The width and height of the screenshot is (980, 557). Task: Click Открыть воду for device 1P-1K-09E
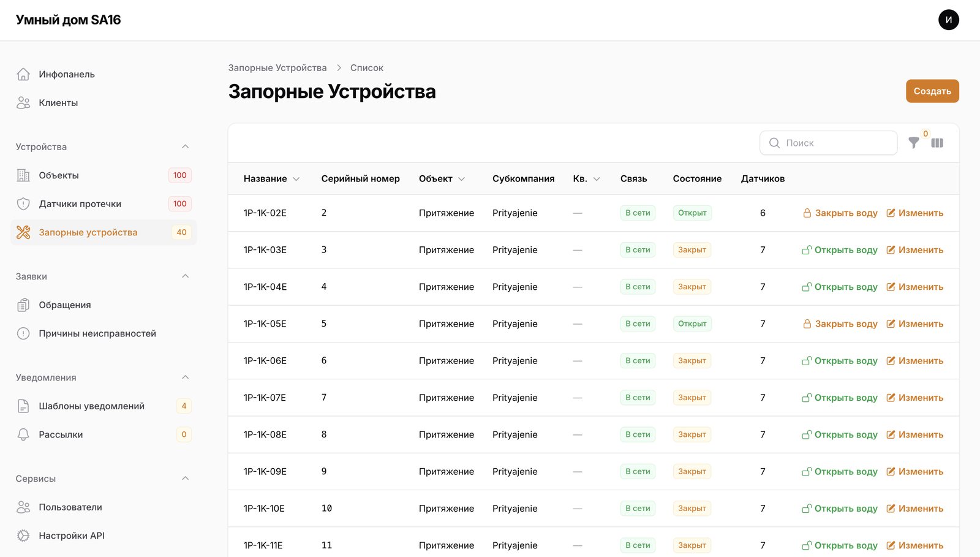click(840, 472)
